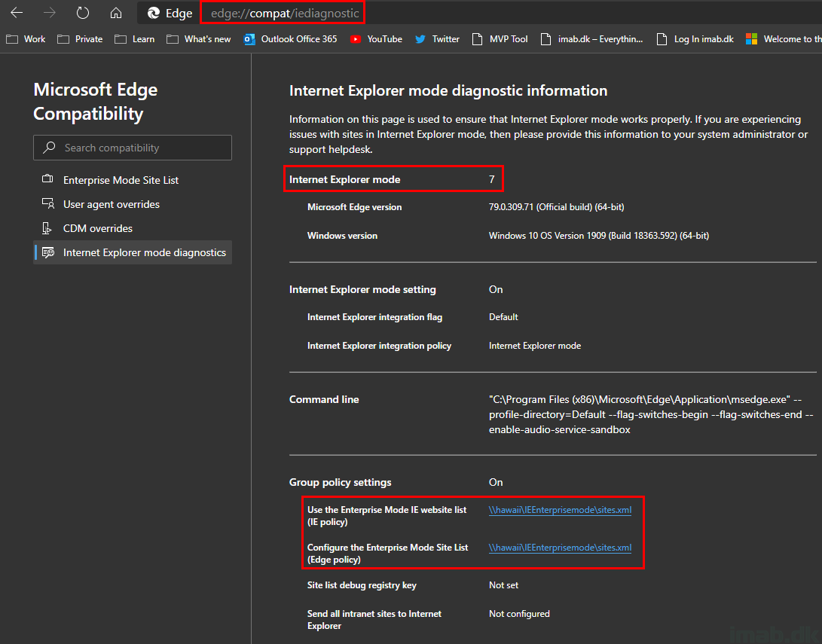The width and height of the screenshot is (822, 644).
Task: Open the What's new bookmarks folder
Action: [199, 39]
